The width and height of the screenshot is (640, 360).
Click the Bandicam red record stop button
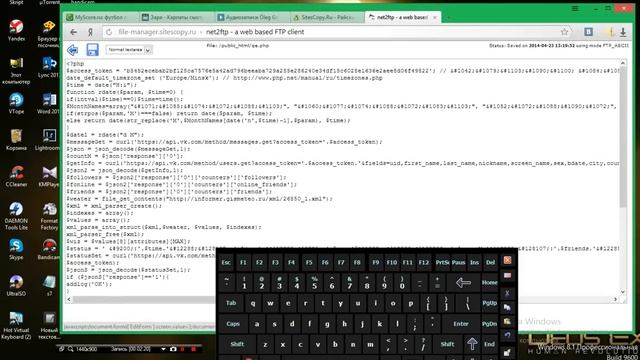tap(194, 349)
